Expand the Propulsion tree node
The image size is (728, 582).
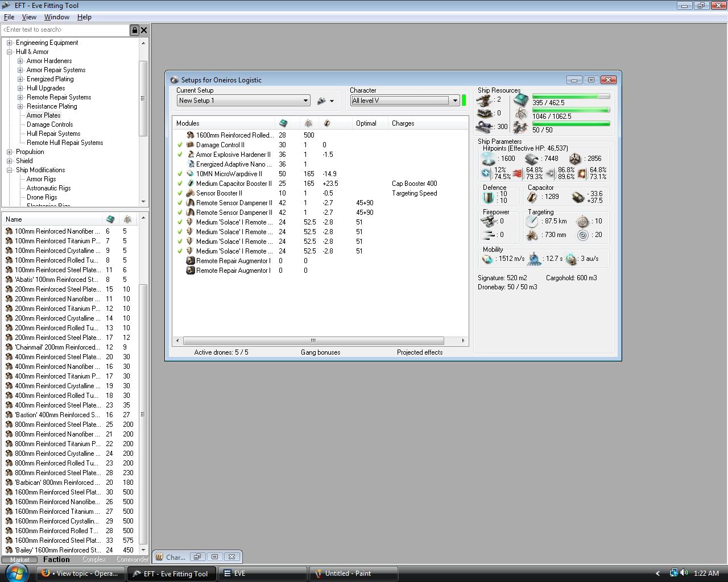tap(10, 152)
